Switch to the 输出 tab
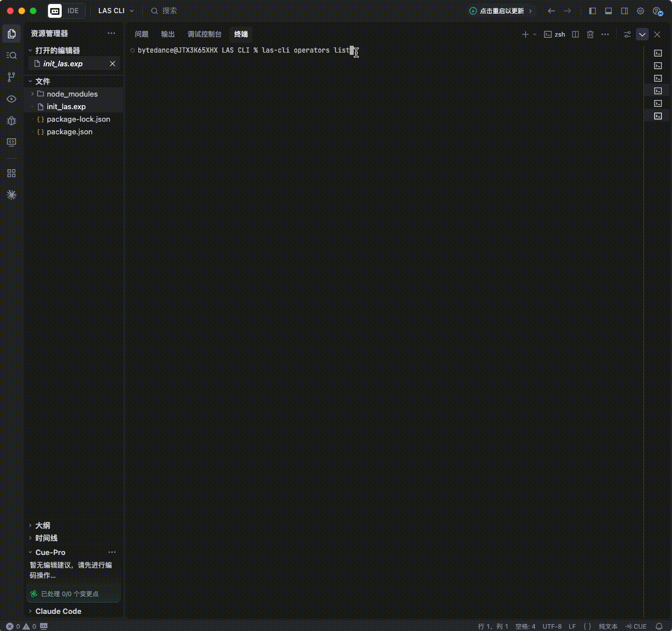 [x=167, y=34]
